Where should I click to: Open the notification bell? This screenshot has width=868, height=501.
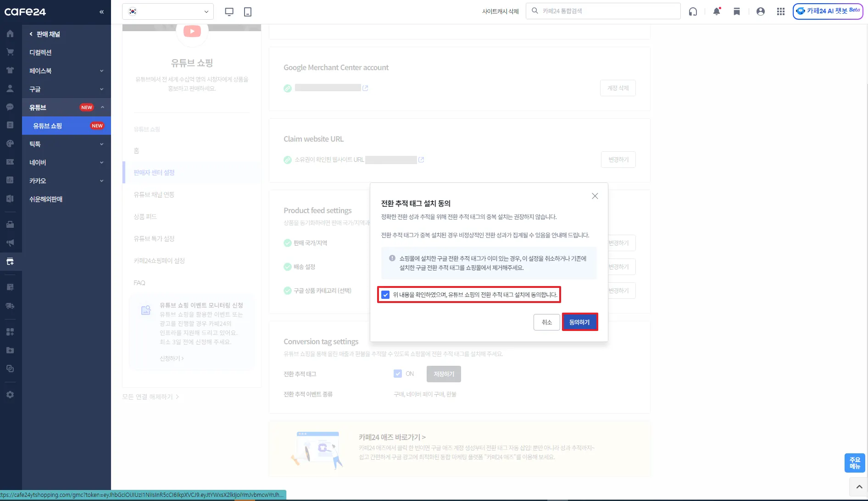pos(717,11)
